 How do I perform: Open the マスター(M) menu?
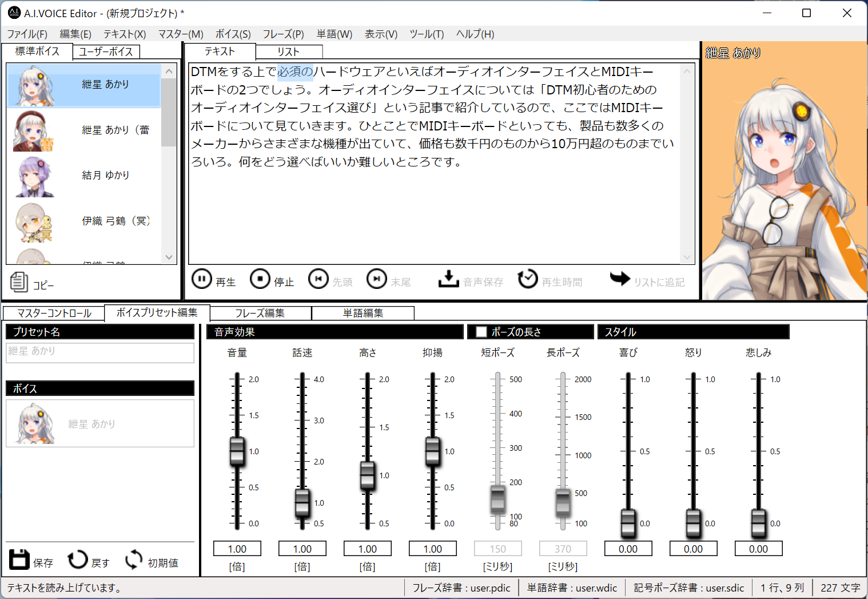(x=181, y=34)
